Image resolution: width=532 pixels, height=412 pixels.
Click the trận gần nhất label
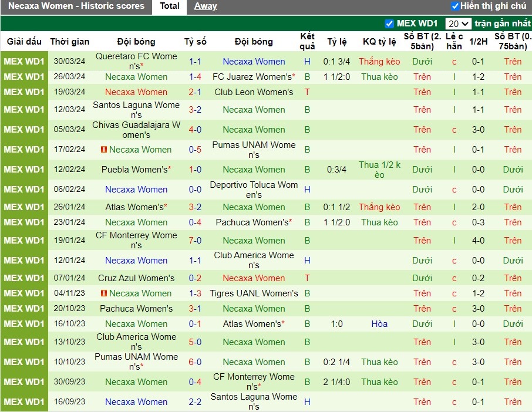503,23
